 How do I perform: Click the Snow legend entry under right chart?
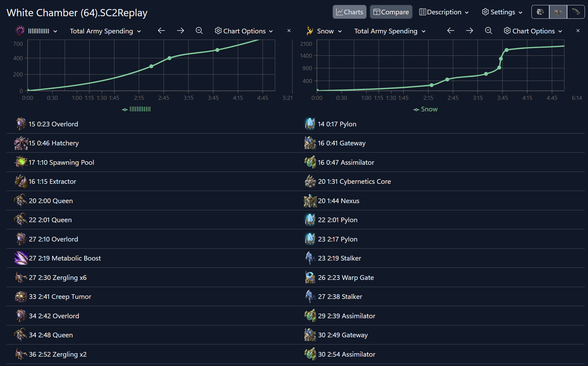[426, 109]
